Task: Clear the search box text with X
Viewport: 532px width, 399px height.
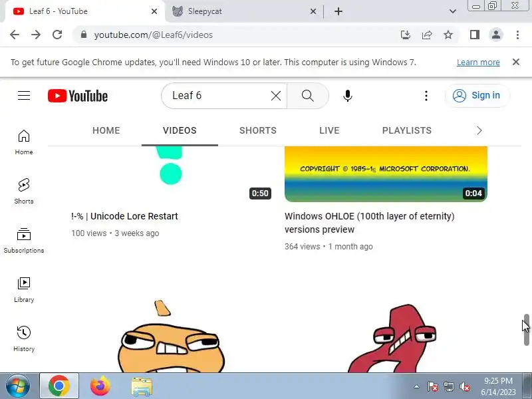Action: [x=276, y=96]
